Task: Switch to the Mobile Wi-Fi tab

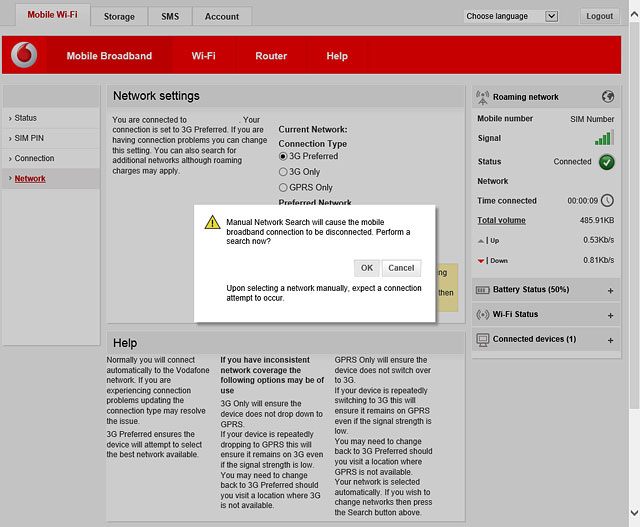Action: [x=53, y=15]
